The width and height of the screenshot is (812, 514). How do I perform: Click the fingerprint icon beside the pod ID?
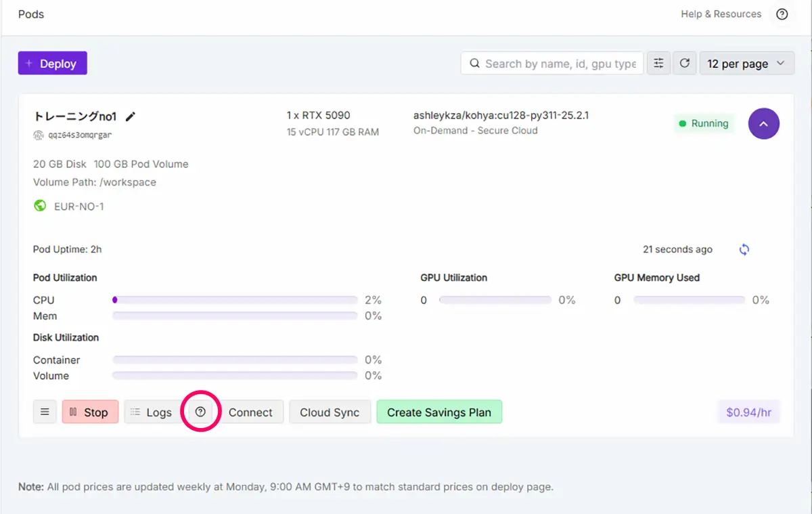coord(38,135)
